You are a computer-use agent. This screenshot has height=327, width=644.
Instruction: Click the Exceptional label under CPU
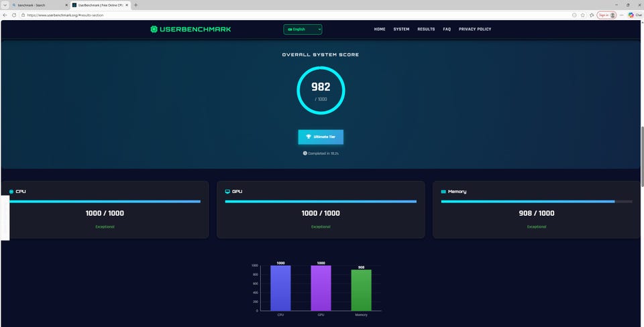105,226
